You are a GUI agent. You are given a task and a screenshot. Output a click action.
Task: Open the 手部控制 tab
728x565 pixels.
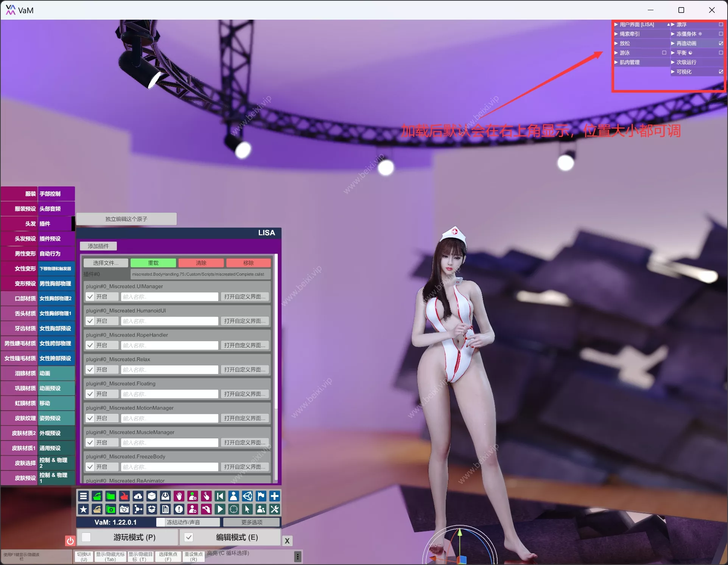(x=56, y=194)
